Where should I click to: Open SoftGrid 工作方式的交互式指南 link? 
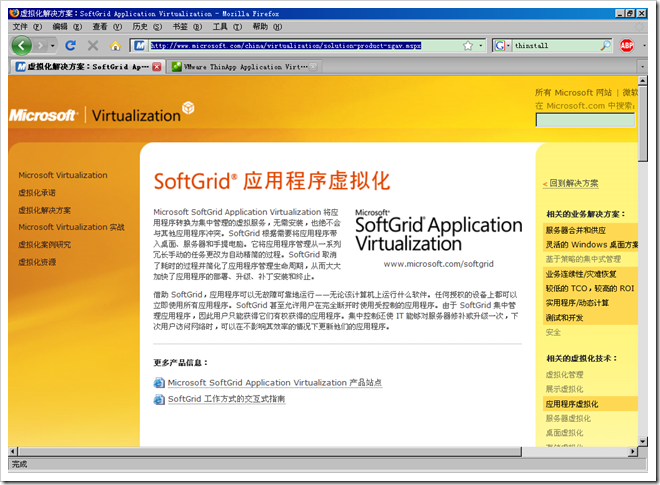pyautogui.click(x=226, y=399)
